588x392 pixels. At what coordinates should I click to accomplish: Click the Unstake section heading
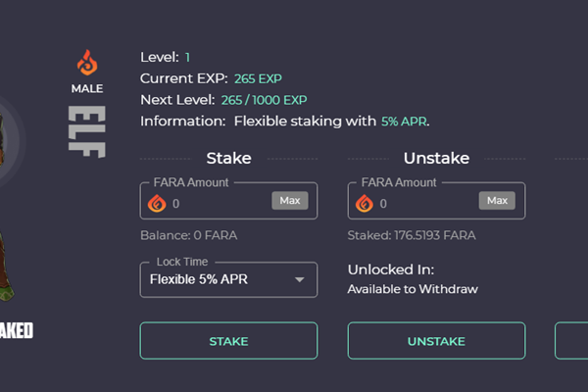[x=436, y=159]
